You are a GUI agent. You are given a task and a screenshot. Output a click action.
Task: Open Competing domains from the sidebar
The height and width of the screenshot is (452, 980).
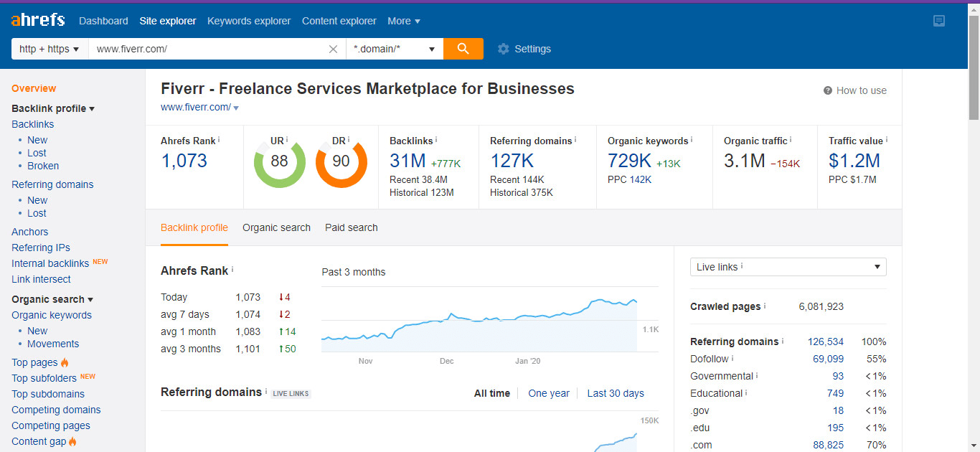(55, 410)
